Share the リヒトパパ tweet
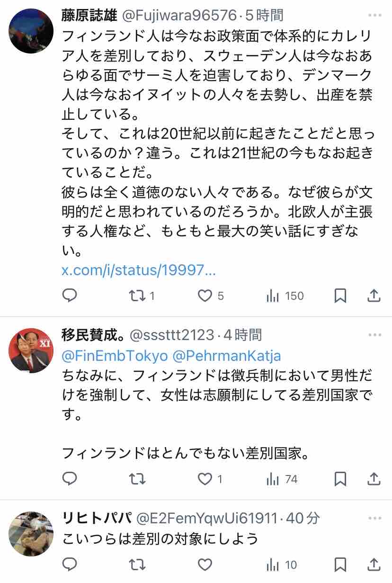This screenshot has width=392, height=583. (x=374, y=564)
